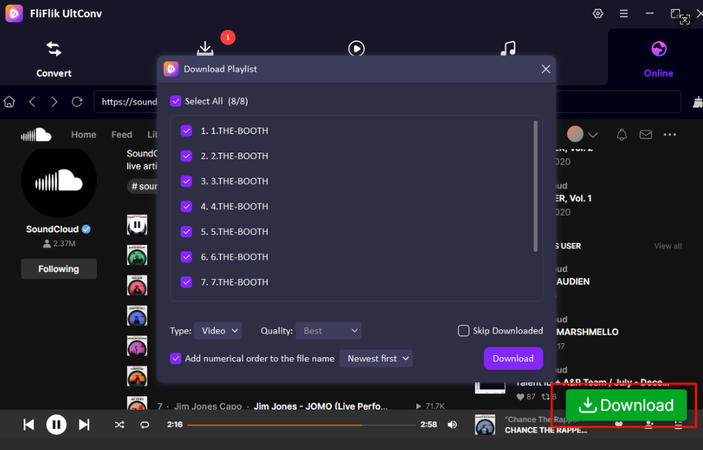The width and height of the screenshot is (703, 450).
Task: Skip to next track
Action: [x=84, y=424]
